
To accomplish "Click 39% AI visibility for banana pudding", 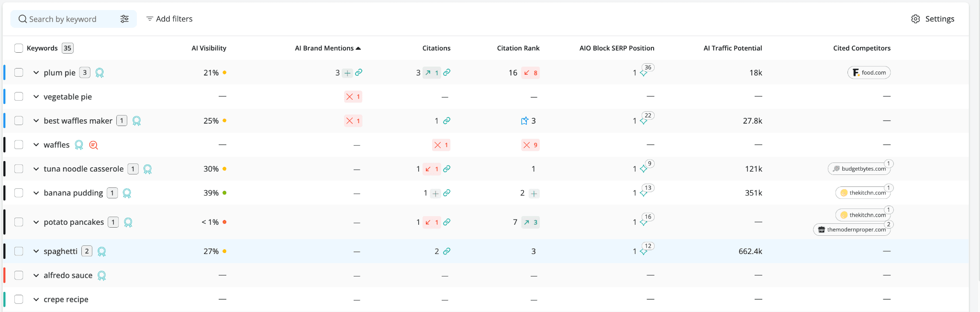I will (x=211, y=193).
